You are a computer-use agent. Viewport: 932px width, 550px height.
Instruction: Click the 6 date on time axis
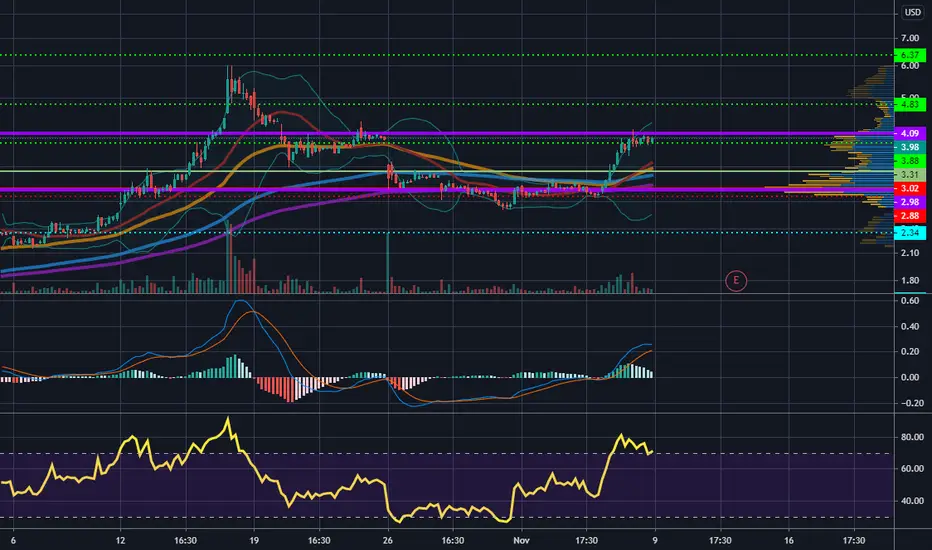coord(13,540)
